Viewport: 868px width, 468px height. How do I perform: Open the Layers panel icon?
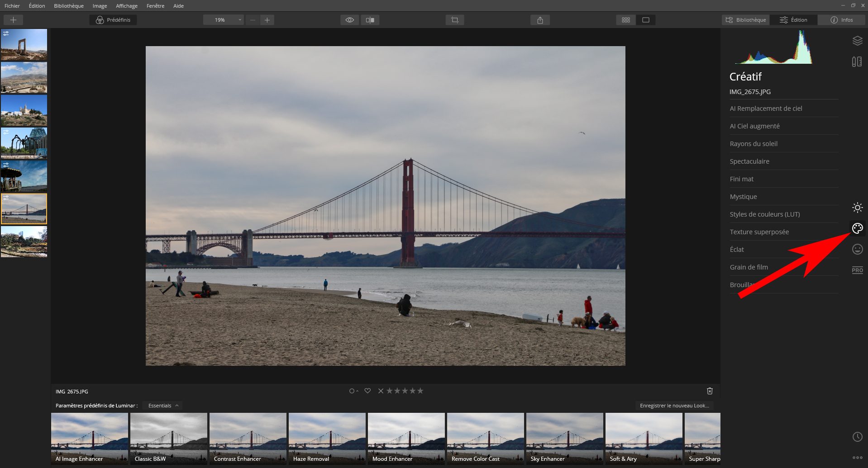[x=857, y=41]
